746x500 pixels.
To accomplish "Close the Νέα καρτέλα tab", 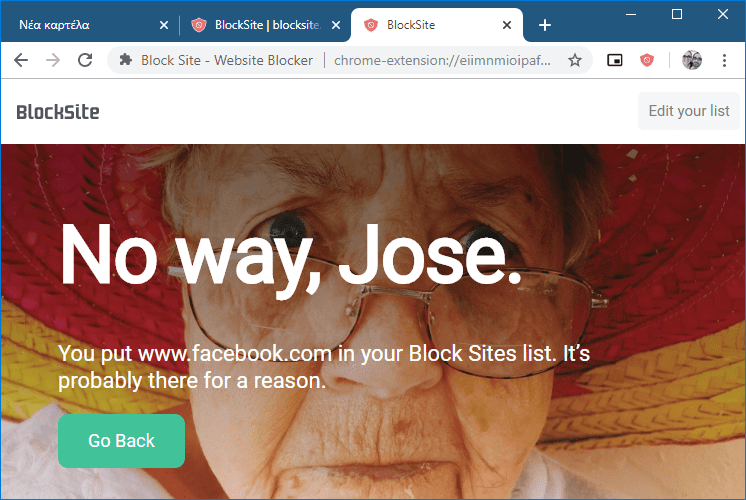I will click(x=164, y=25).
